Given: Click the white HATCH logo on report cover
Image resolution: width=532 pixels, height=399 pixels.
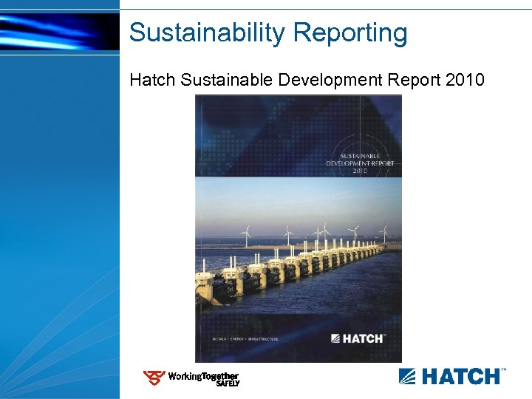Looking at the screenshot, I should click(x=358, y=338).
